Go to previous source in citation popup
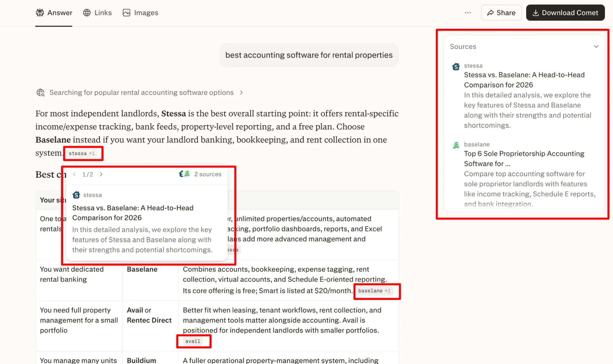Viewport: 613px width, 364px height. point(74,174)
